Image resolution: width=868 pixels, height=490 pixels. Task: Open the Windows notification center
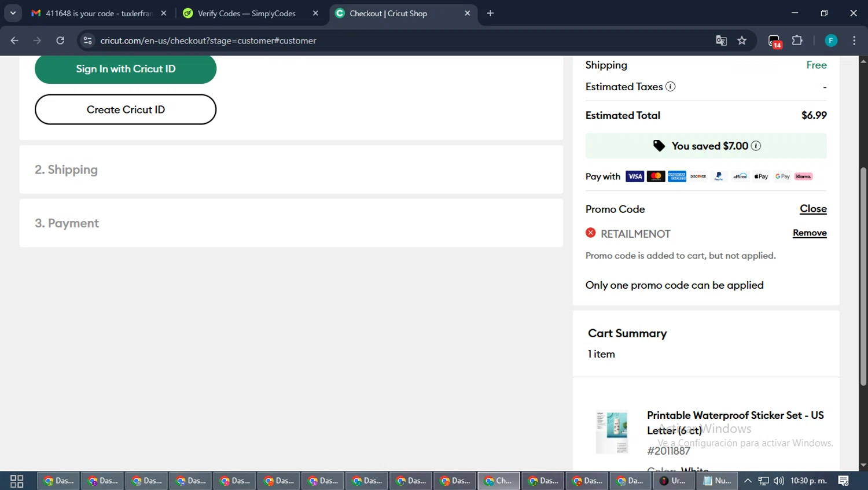pos(844,481)
